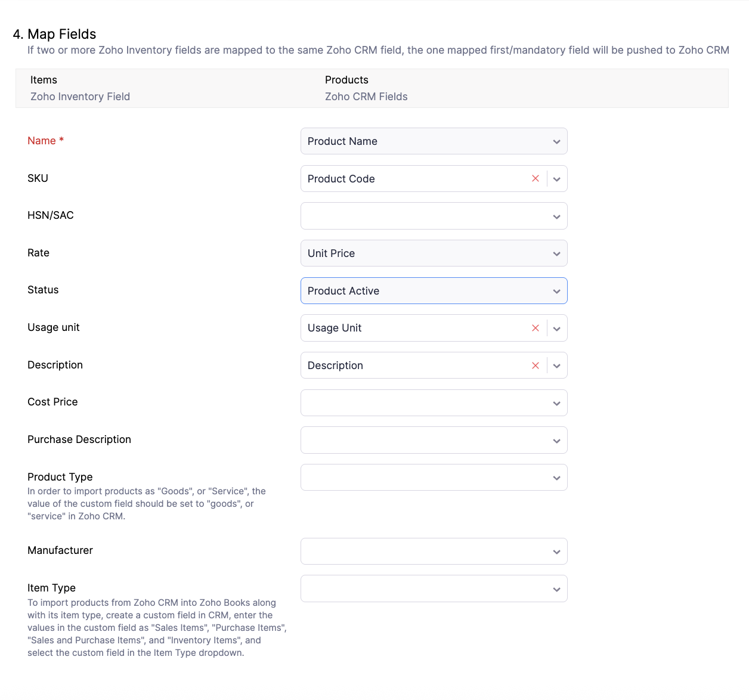Click chevron arrow in SKU dropdown
Screen dimensions: 749x700
(x=556, y=179)
